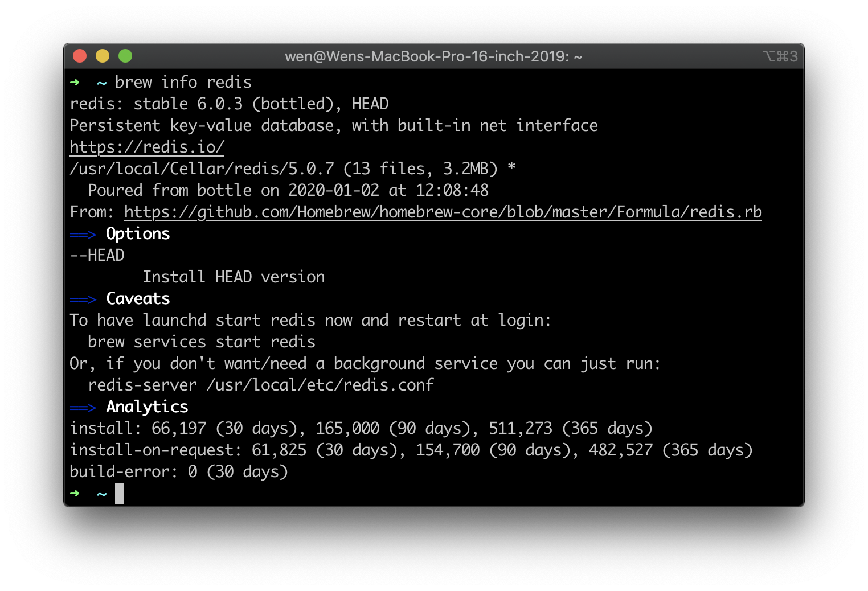
Task: Click the green arrow prompt symbol
Action: coord(75,82)
